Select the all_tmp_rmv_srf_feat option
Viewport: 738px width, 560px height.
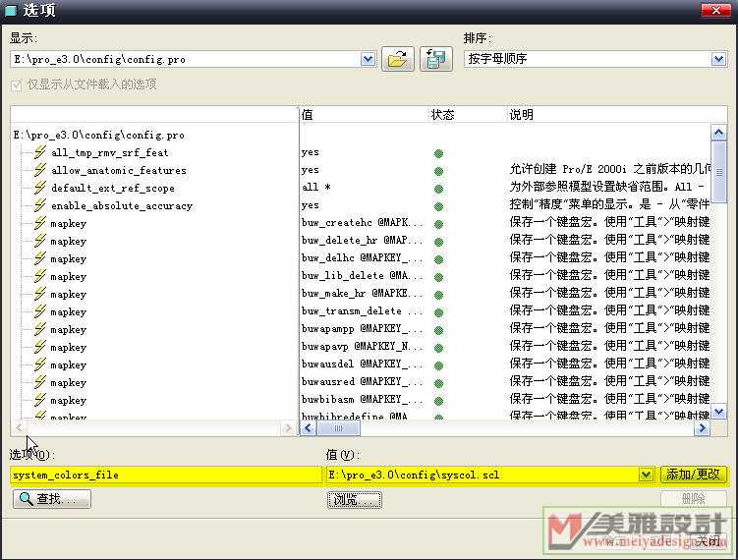[110, 152]
